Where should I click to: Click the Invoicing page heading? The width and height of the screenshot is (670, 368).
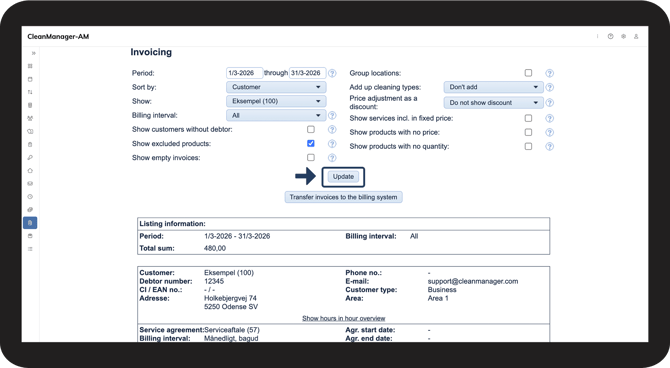(x=151, y=52)
